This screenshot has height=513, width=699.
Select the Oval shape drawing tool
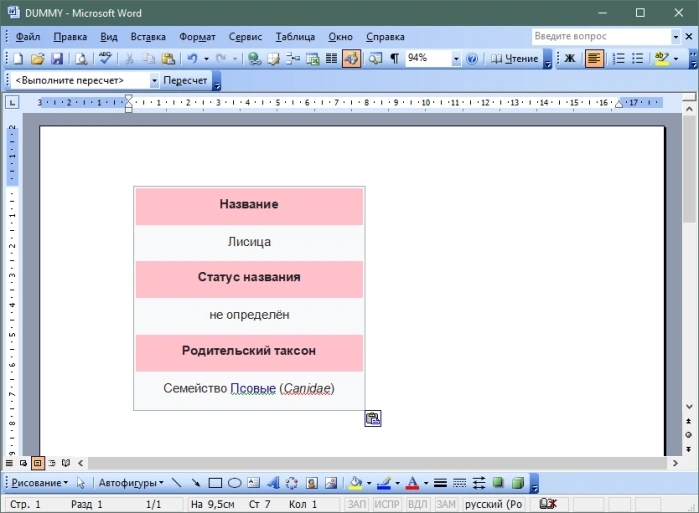(234, 483)
